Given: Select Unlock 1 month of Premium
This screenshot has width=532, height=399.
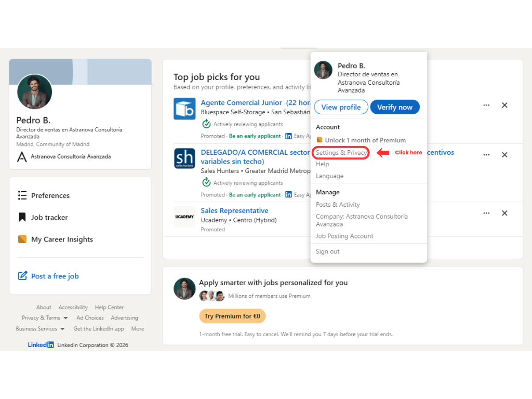Looking at the screenshot, I should [365, 140].
